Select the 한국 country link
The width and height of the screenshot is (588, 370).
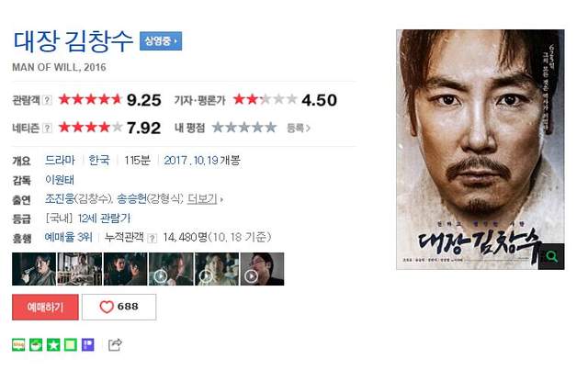coord(99,160)
